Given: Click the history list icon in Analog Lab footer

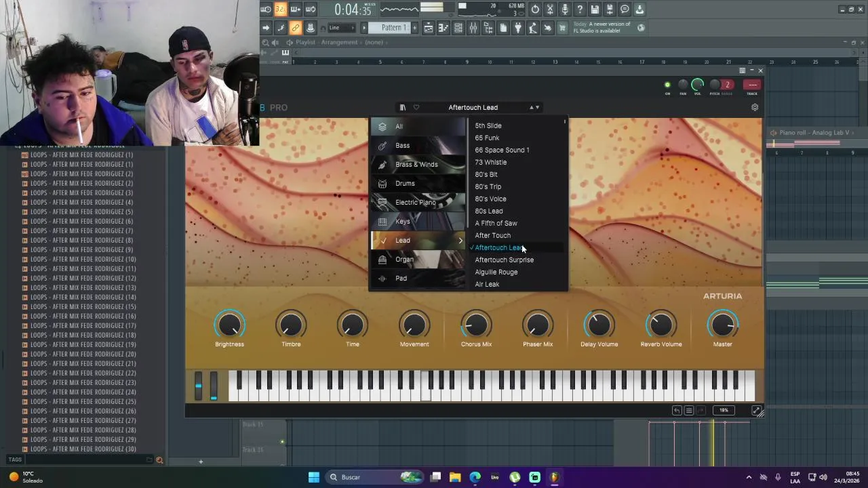Looking at the screenshot, I should point(689,410).
